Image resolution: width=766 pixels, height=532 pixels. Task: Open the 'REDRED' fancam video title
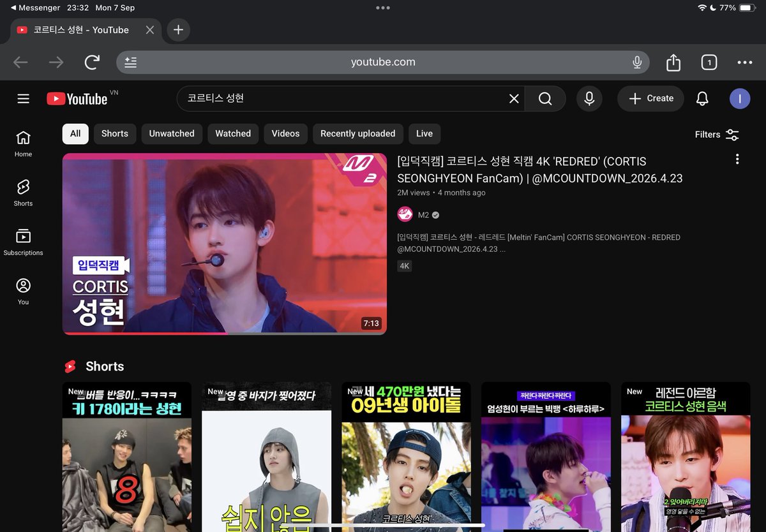click(x=540, y=170)
